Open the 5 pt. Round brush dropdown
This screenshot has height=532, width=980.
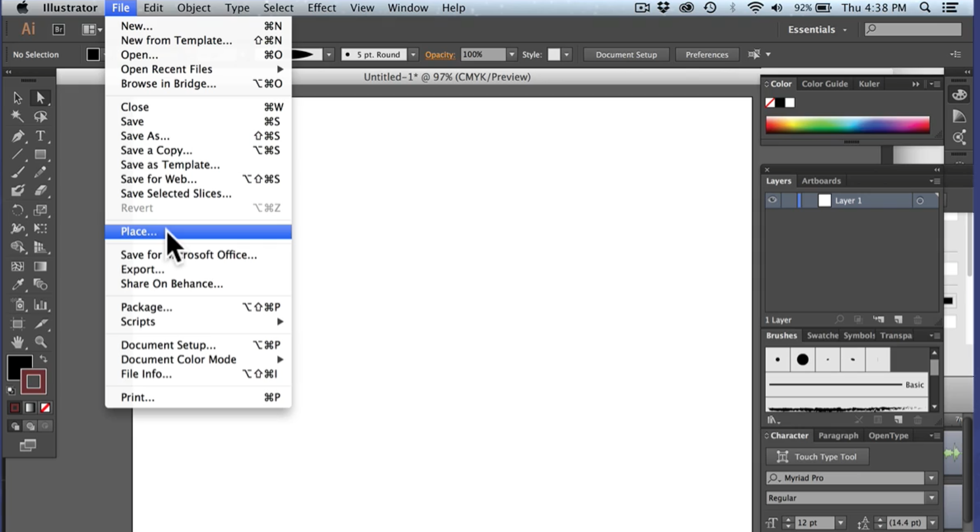[413, 54]
